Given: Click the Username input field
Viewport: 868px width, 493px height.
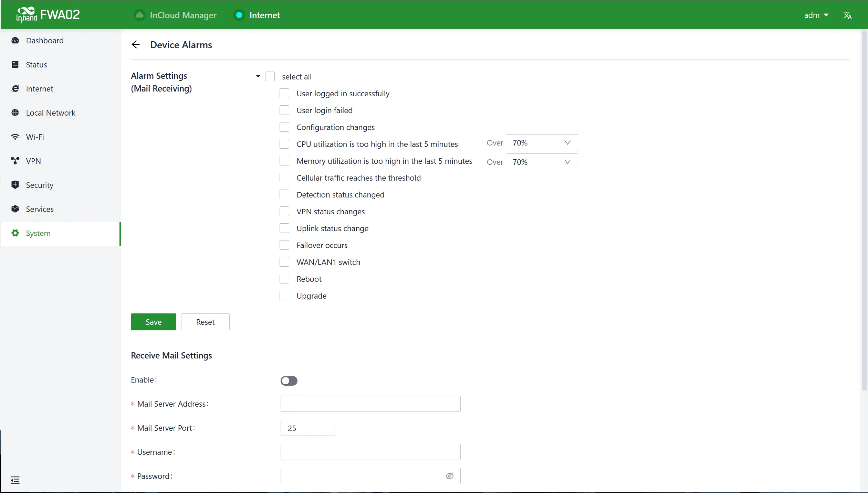Looking at the screenshot, I should 370,452.
